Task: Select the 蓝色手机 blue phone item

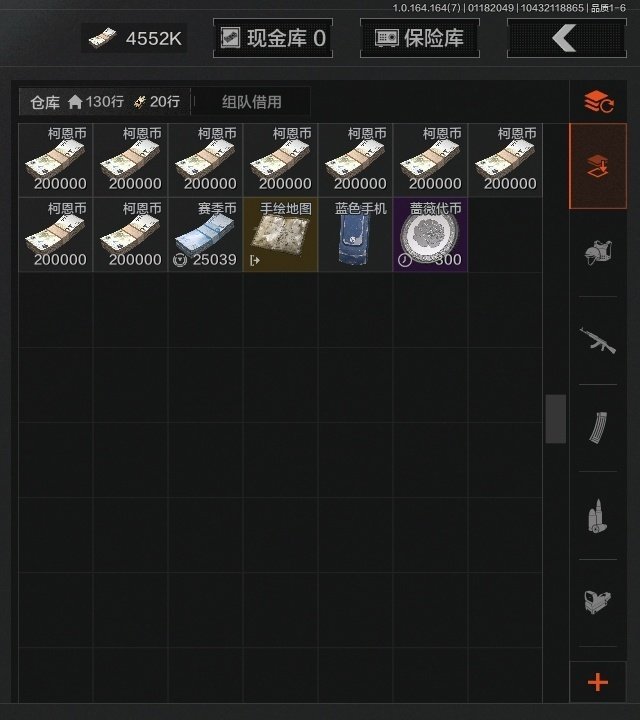Action: (355, 235)
